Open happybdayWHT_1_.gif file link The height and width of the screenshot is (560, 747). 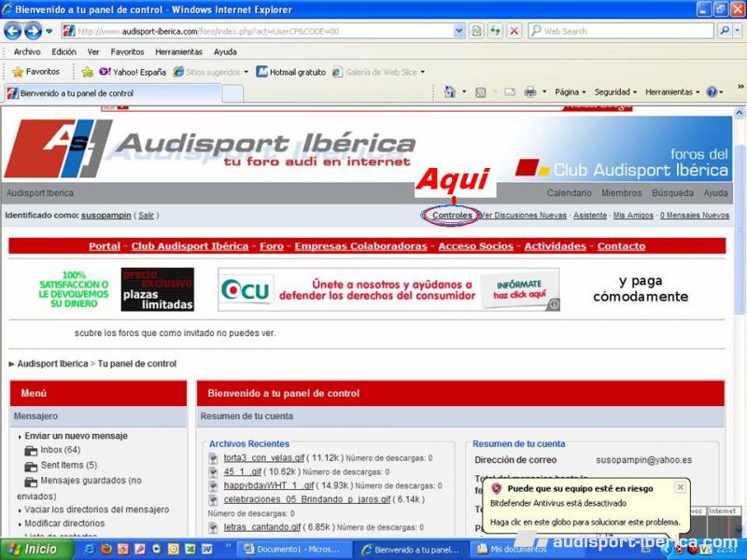[269, 485]
